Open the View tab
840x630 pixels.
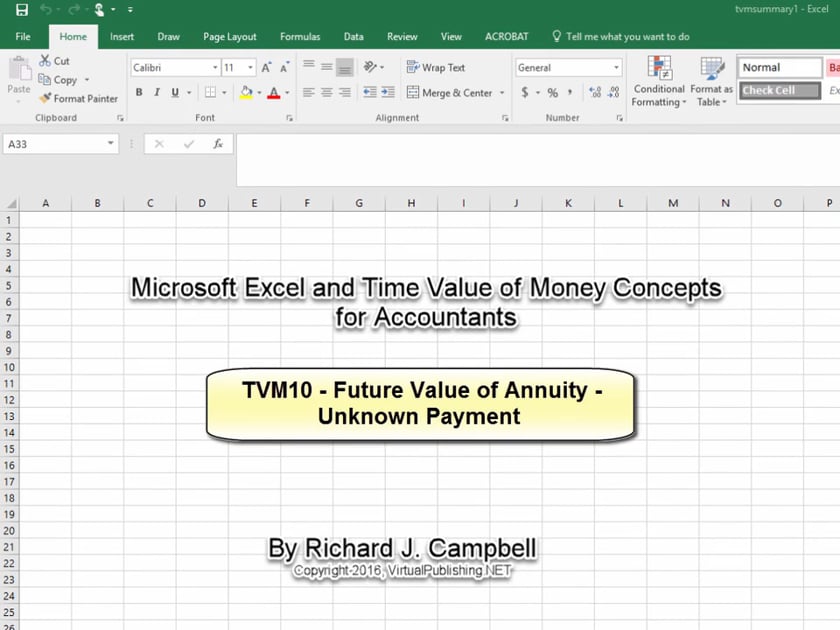pos(451,36)
